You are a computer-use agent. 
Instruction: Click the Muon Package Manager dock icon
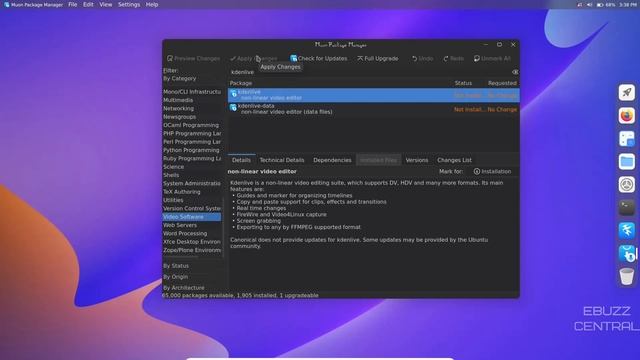pos(627,253)
